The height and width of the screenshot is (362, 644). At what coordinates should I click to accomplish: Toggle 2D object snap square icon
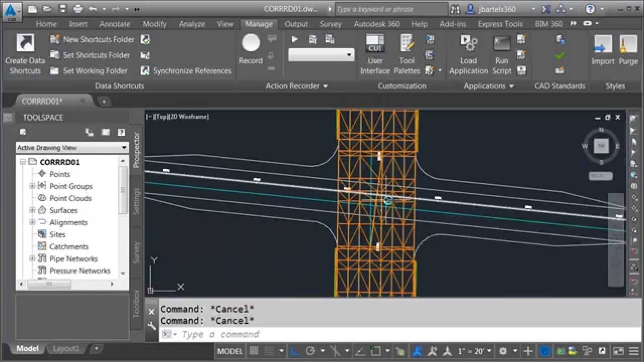(x=375, y=351)
